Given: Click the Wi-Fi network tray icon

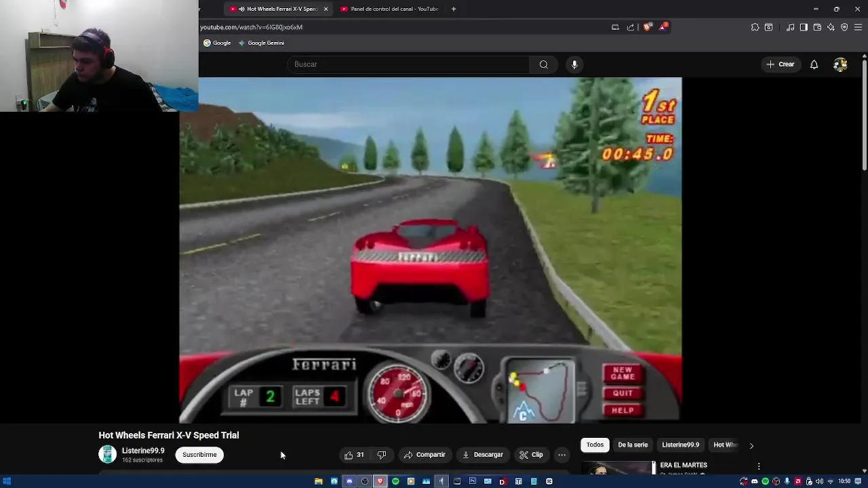Looking at the screenshot, I should click(830, 481).
